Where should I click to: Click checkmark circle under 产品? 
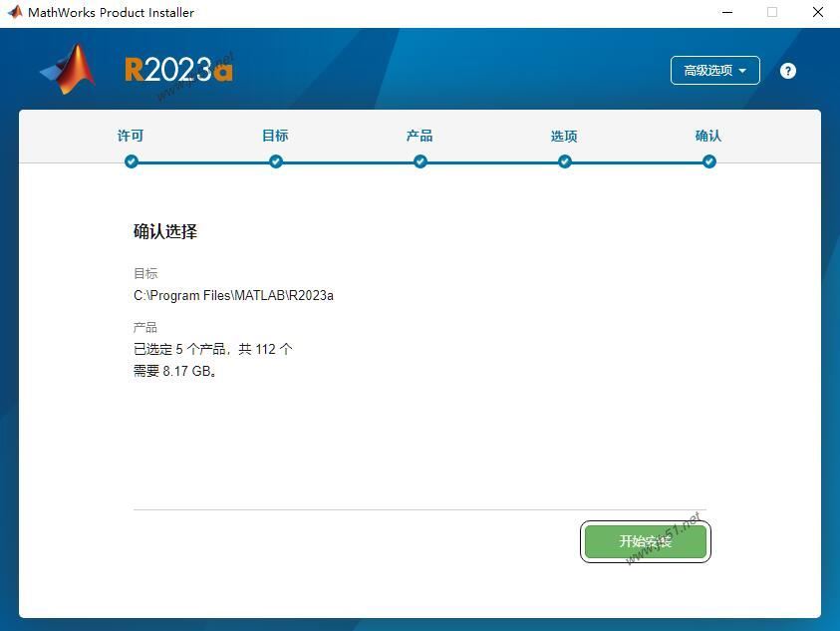click(420, 161)
